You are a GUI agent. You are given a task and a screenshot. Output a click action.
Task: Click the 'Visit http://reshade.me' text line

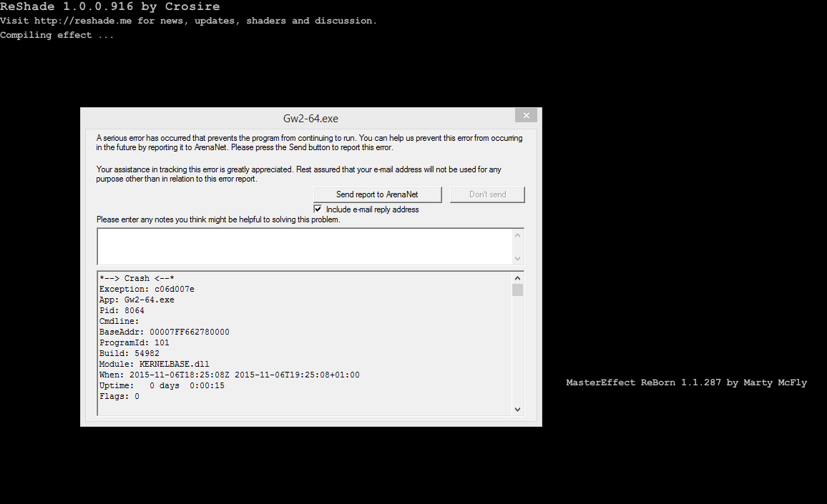coord(188,21)
